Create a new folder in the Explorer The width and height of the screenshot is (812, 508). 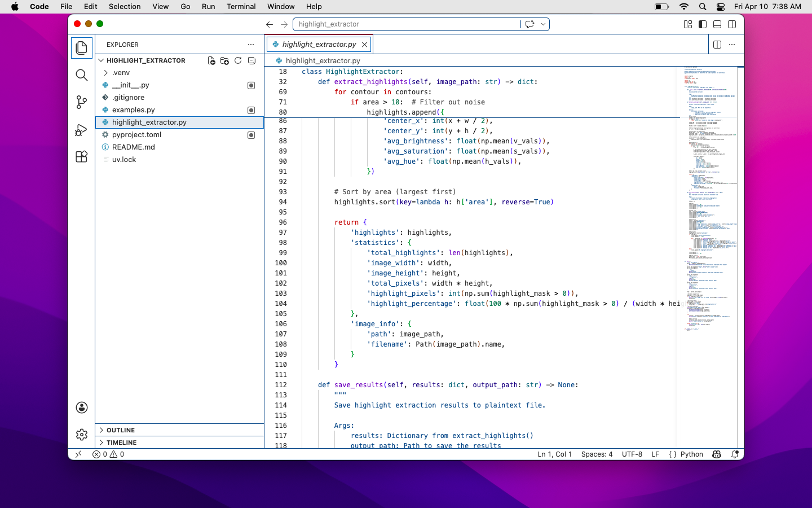tap(224, 60)
